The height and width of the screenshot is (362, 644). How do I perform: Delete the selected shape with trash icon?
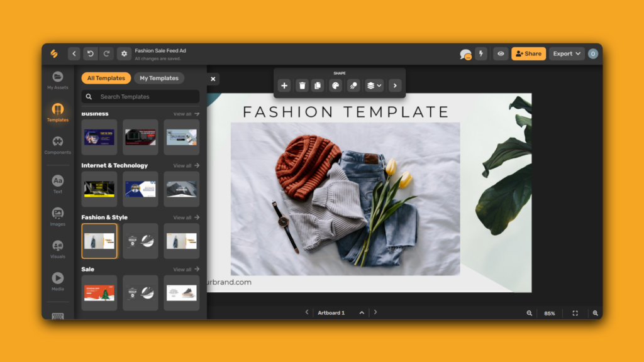tap(303, 85)
